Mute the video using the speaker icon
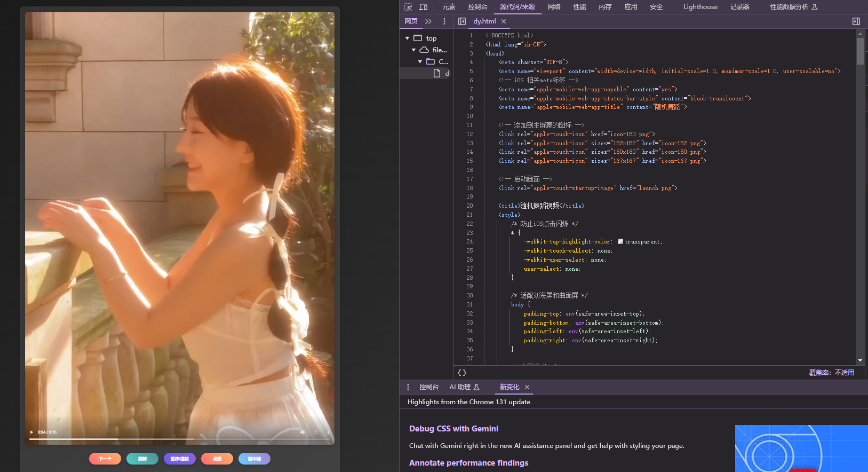This screenshot has width=868, height=472. (302, 432)
